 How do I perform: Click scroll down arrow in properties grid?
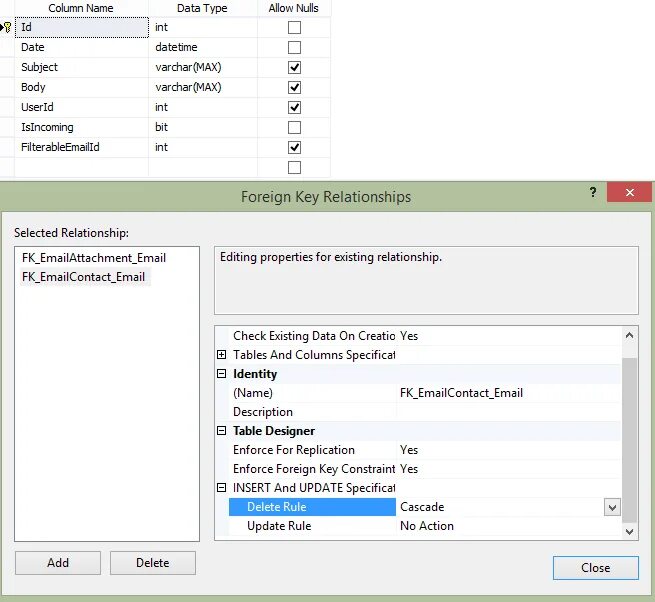pos(630,531)
